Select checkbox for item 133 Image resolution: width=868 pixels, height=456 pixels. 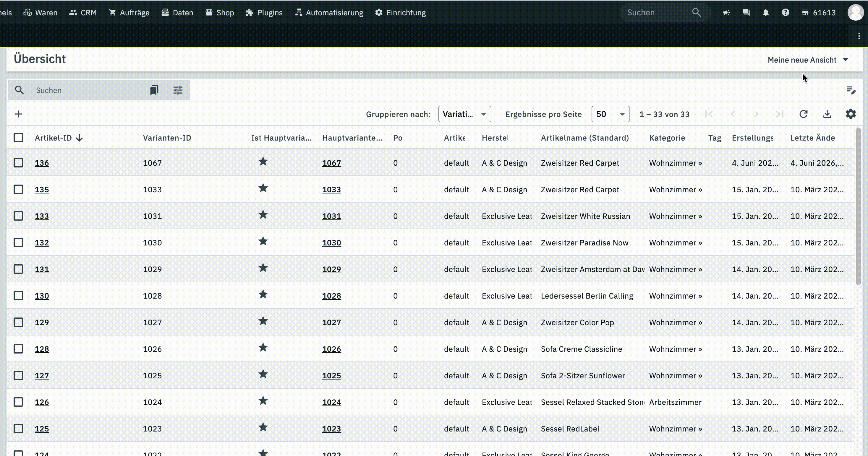[x=19, y=216]
